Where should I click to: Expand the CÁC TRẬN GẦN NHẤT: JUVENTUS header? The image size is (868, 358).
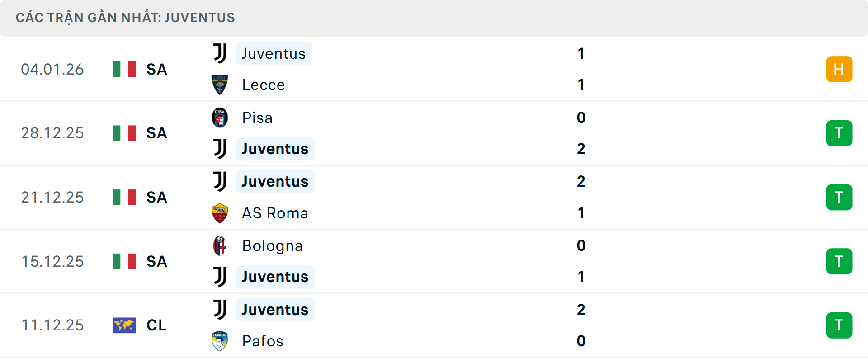click(126, 18)
